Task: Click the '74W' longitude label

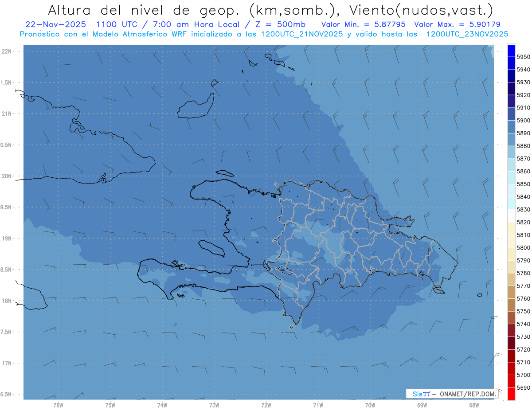Action: pyautogui.click(x=162, y=404)
